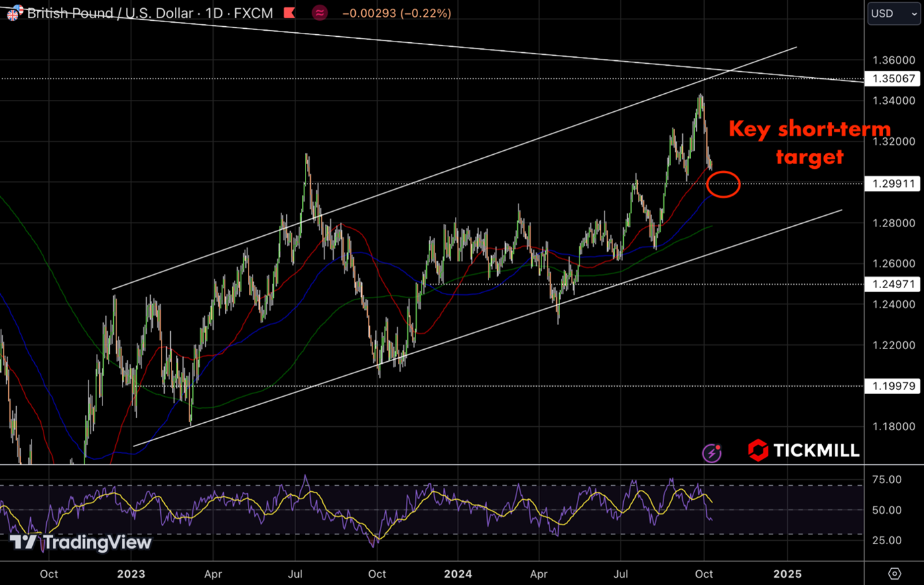924x585 pixels.
Task: Click the 2024 label on time axis
Action: click(x=458, y=574)
